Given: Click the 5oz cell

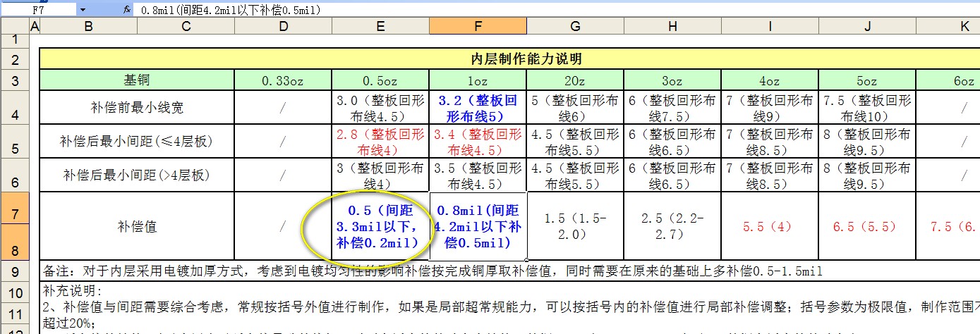Looking at the screenshot, I should coord(867,80).
